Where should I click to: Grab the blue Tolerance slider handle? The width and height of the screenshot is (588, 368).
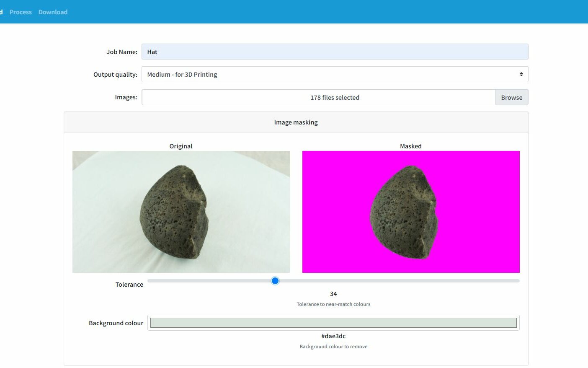click(275, 281)
